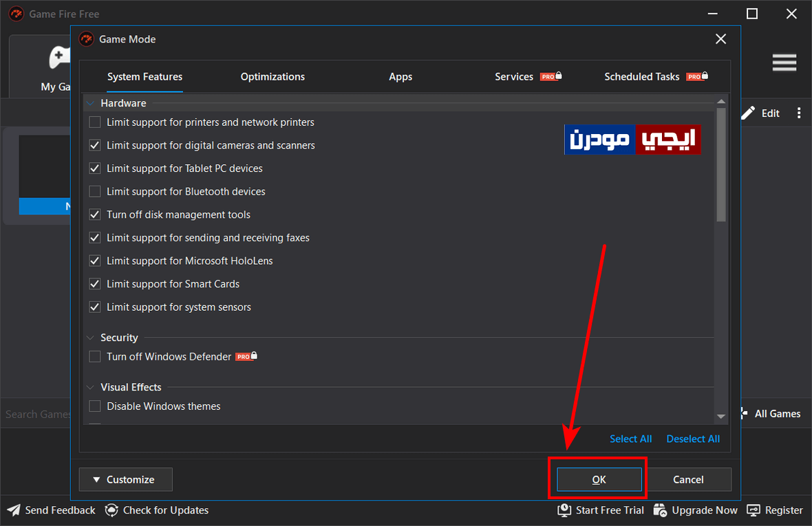
Task: Collapse the Hardware section chevron
Action: [91, 103]
